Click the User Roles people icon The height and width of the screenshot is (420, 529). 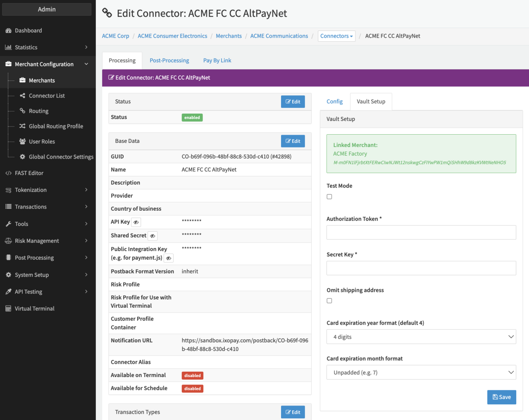pyautogui.click(x=23, y=142)
